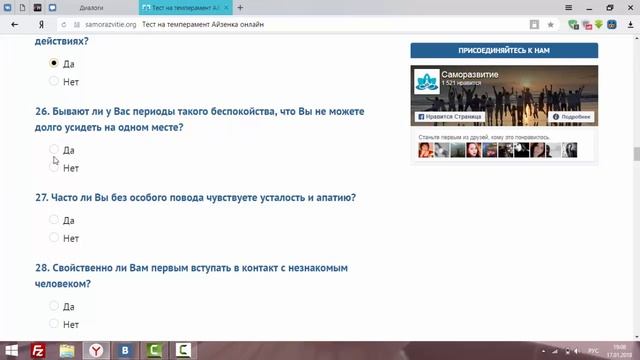Open the green shield extension
640x360 pixels.
(x=573, y=25)
